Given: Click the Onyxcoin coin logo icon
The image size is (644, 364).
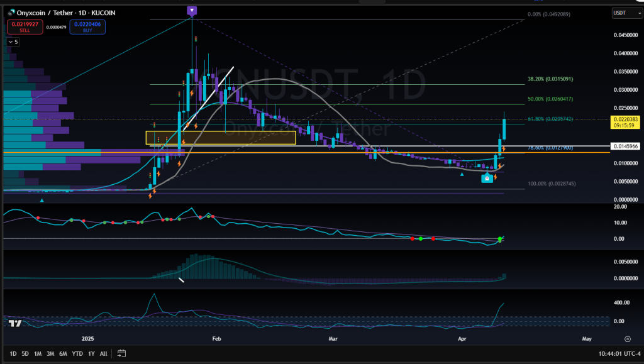Looking at the screenshot, I should click(11, 13).
